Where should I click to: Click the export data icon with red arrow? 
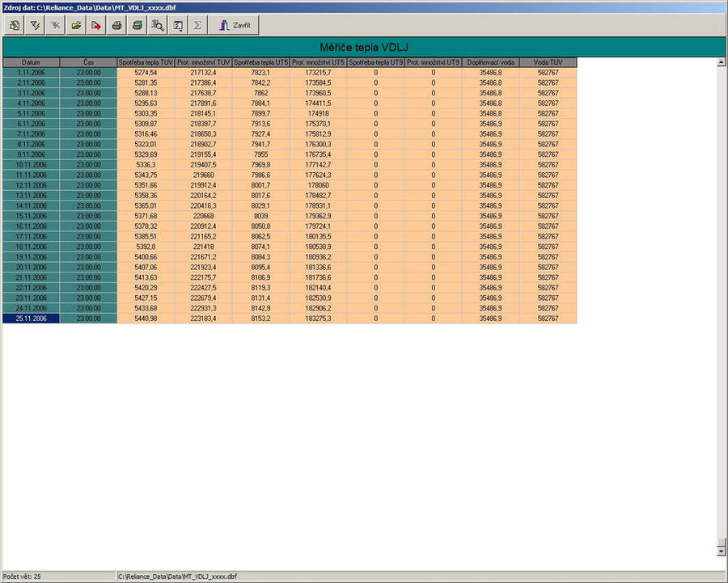96,26
